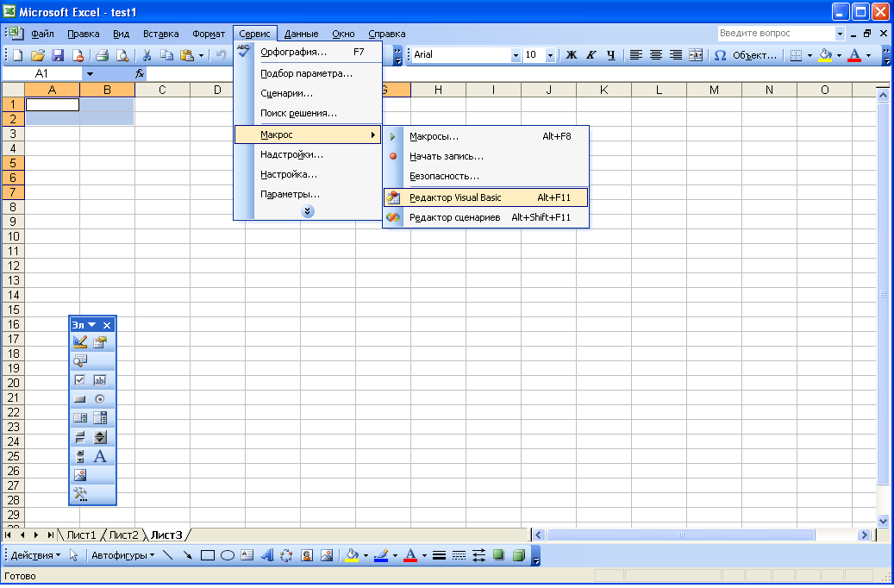Click the insert function fx icon
894x588 pixels.
(140, 74)
